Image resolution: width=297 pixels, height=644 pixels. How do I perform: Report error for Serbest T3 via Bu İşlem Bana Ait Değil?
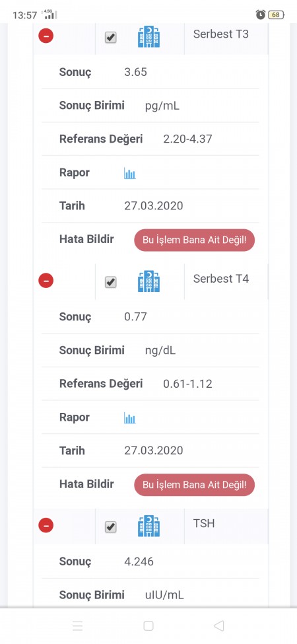[x=195, y=240]
